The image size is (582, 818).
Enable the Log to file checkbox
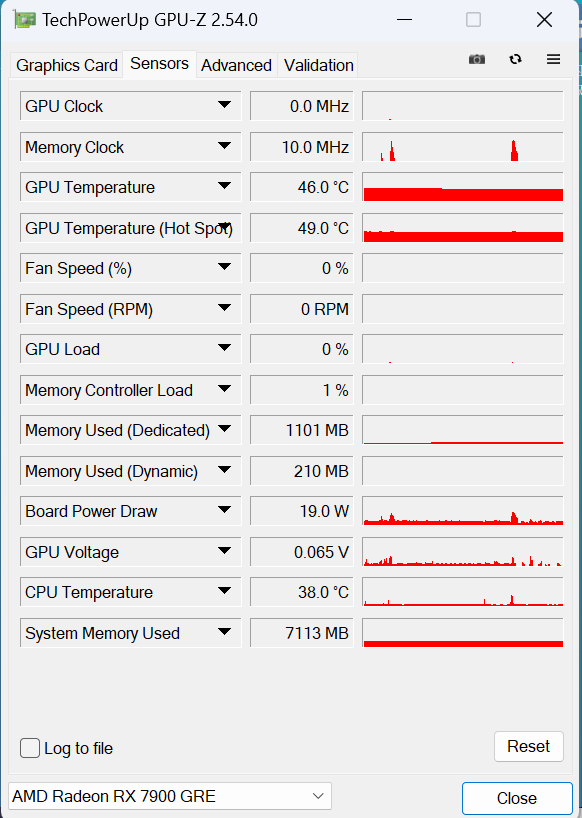30,748
